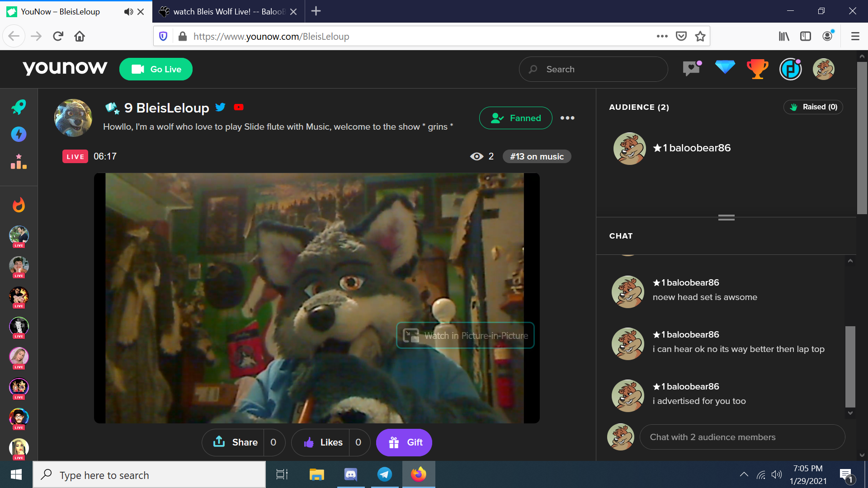The image size is (868, 488).
Task: Click the chat message input field
Action: click(742, 437)
